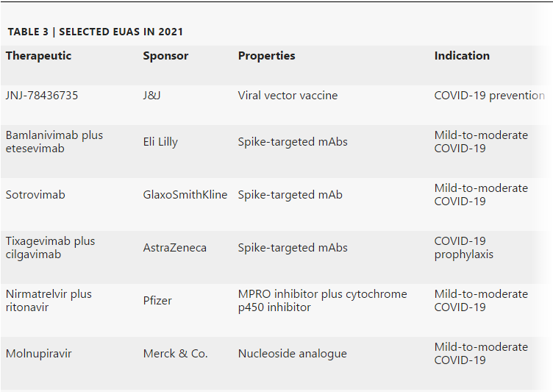This screenshot has width=553, height=392.
Task: Select the Sponsor column header
Action: (165, 56)
